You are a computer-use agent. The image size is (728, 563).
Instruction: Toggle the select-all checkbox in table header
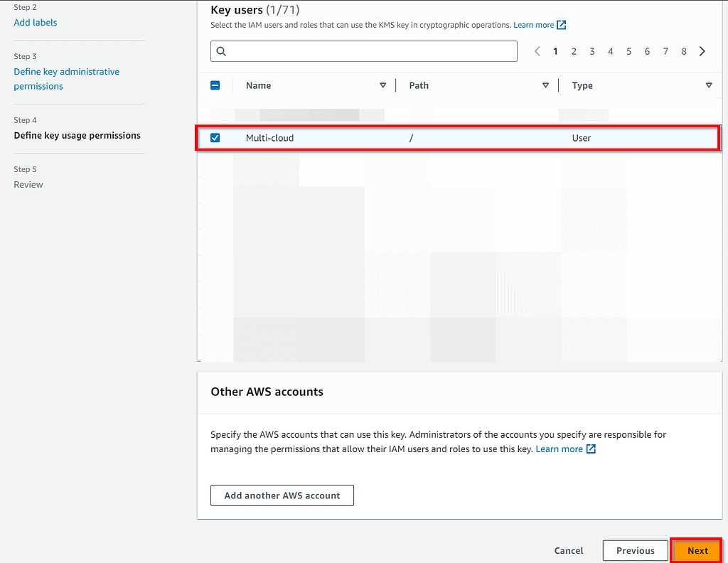[x=215, y=84]
